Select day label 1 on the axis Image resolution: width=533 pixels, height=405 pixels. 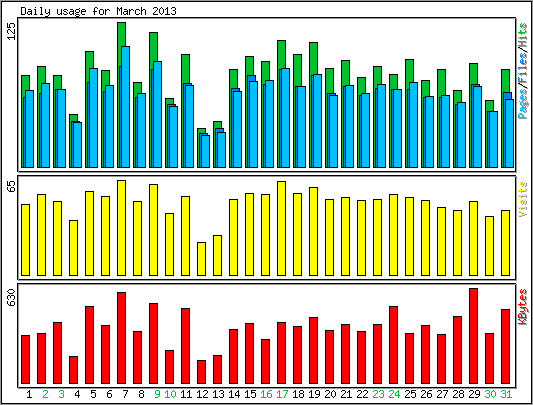[x=29, y=394]
